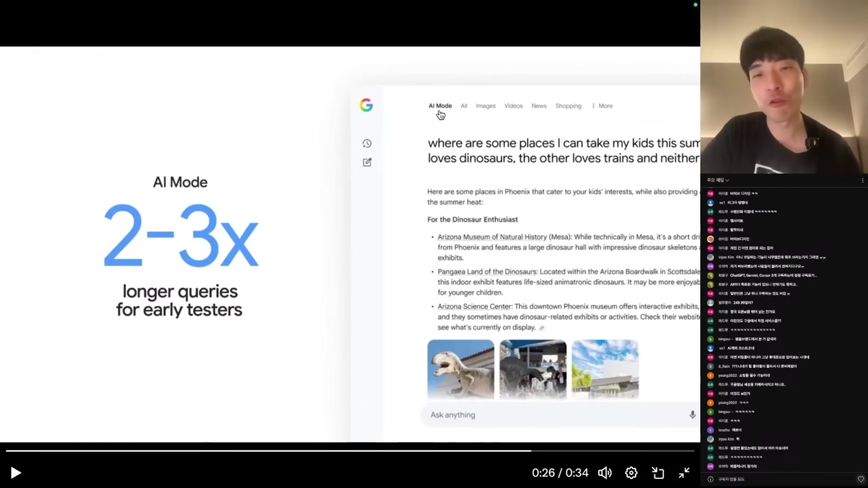Image resolution: width=868 pixels, height=488 pixels.
Task: Click the '249.99달러?' chat message
Action: (743, 303)
